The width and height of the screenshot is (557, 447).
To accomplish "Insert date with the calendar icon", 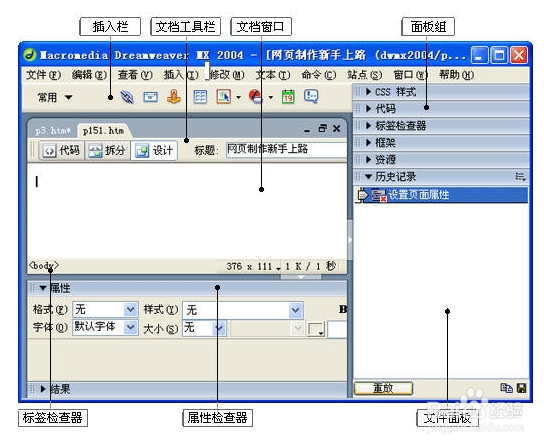I will click(288, 97).
